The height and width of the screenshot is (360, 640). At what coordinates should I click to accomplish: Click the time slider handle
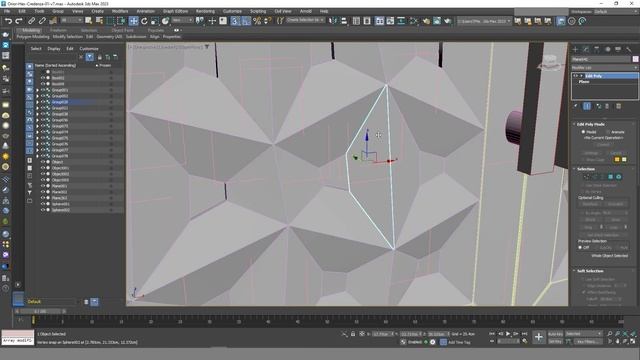(40, 311)
